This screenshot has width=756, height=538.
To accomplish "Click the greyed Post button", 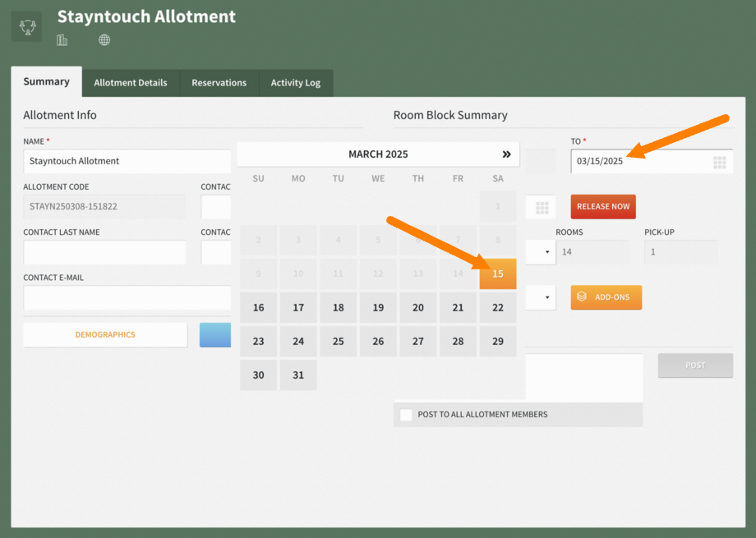I will pyautogui.click(x=695, y=366).
